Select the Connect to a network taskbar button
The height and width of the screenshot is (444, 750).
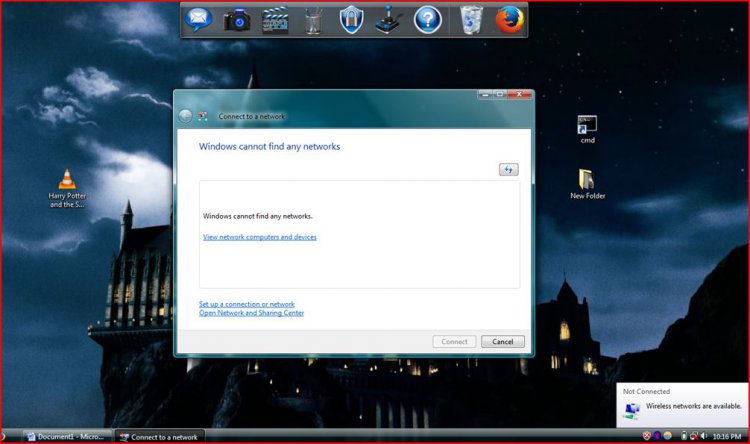pyautogui.click(x=160, y=437)
